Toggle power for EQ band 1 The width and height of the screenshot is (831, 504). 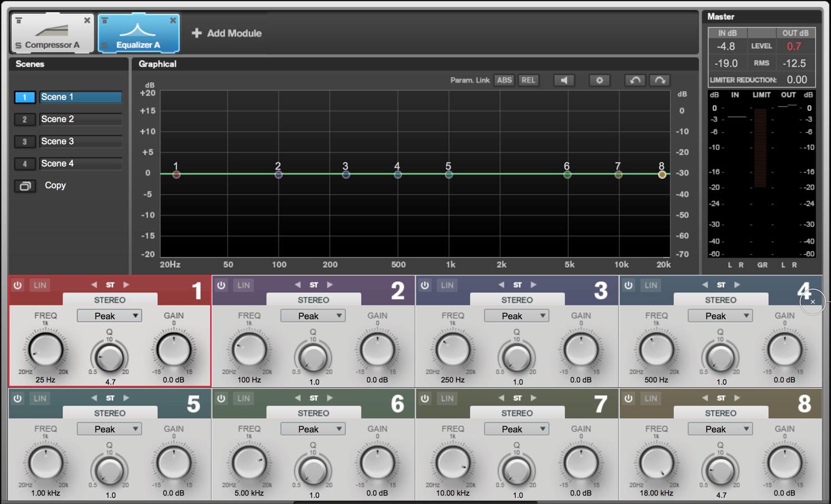(18, 285)
